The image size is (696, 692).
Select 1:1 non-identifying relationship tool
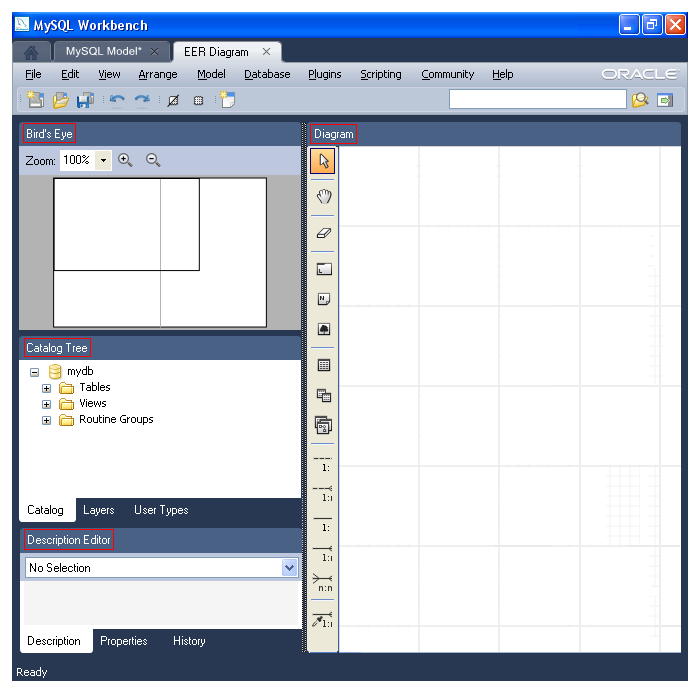point(324,463)
